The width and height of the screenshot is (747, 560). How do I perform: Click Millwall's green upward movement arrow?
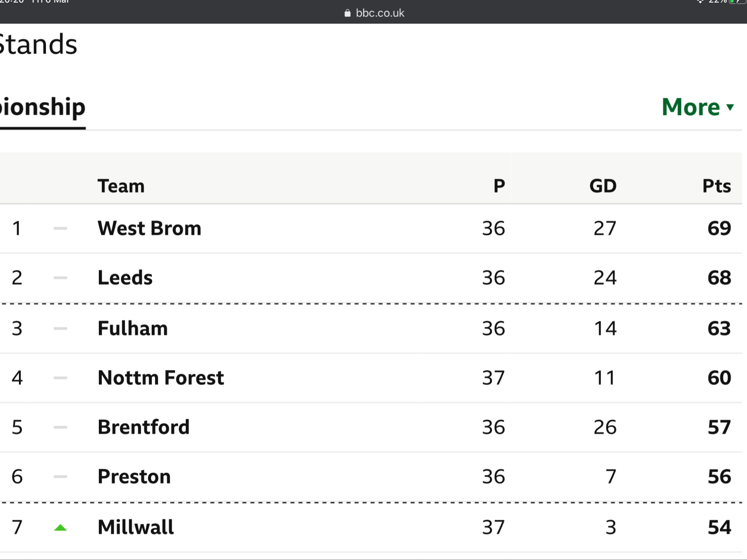click(x=61, y=527)
